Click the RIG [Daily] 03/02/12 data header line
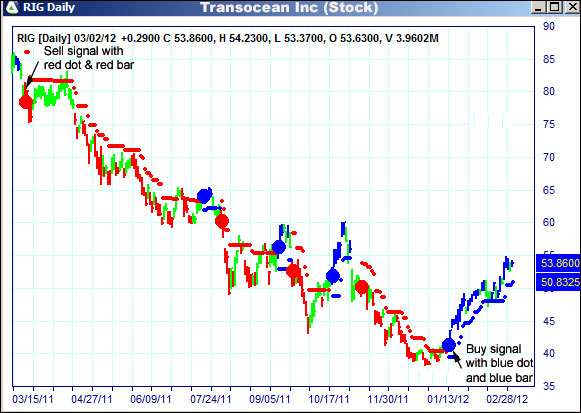581x413 pixels. (x=228, y=38)
